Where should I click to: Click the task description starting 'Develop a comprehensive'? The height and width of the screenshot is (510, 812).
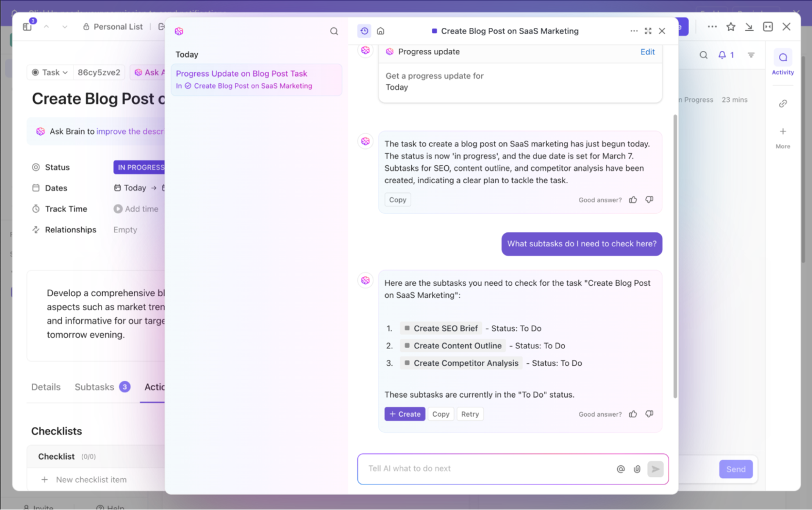coord(106,314)
